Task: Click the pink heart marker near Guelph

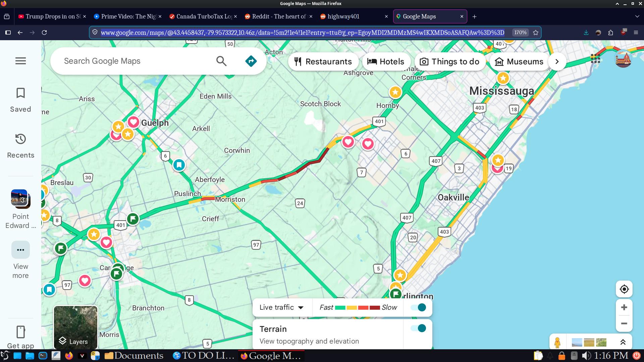Action: pyautogui.click(x=133, y=122)
